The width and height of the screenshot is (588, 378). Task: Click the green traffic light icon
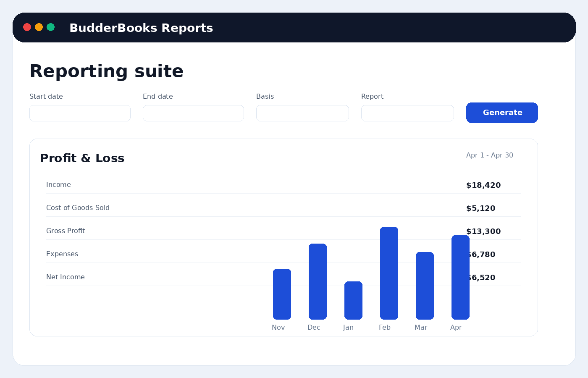50,27
